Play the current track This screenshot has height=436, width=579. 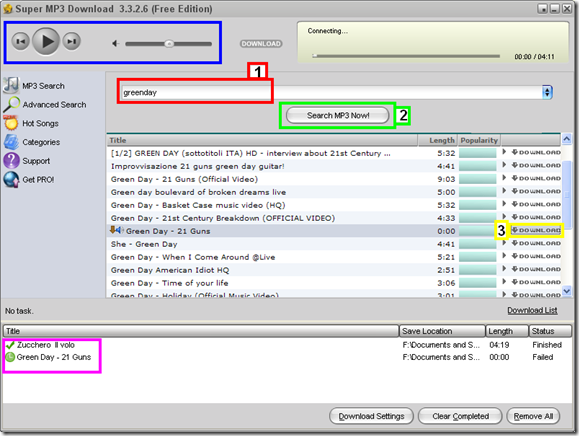click(46, 41)
